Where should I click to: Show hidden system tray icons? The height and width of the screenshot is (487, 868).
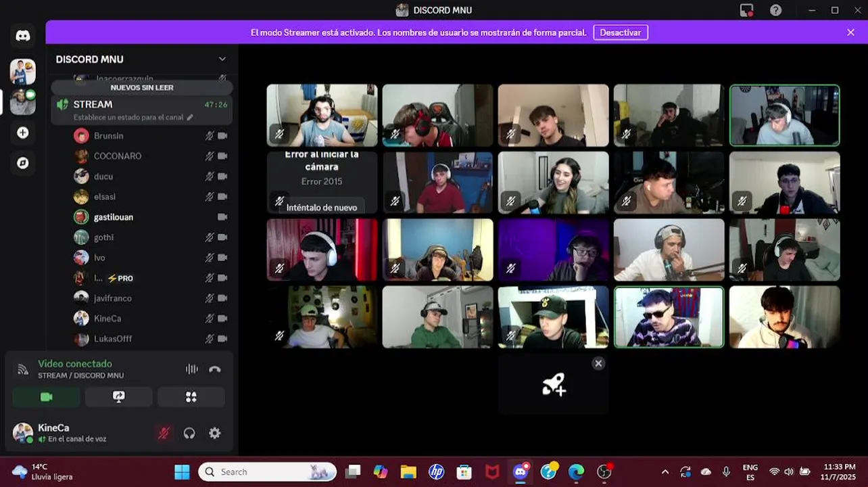pos(665,471)
